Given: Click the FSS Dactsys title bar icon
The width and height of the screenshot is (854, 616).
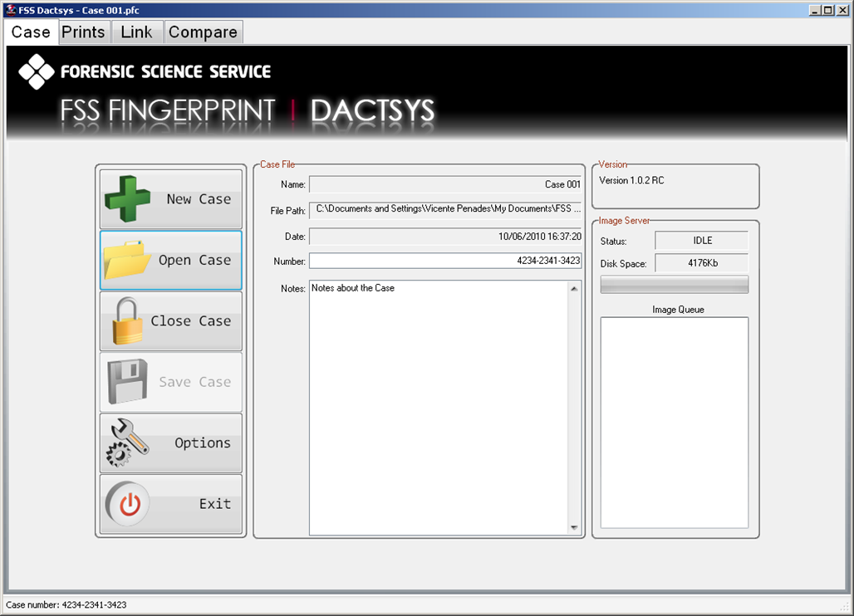Looking at the screenshot, I should [x=10, y=10].
